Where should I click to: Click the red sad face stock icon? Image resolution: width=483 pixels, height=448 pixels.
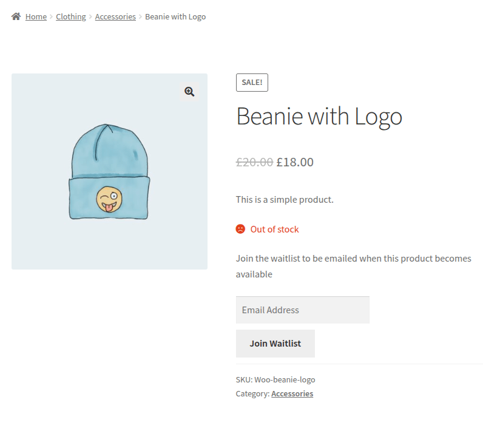click(x=240, y=229)
